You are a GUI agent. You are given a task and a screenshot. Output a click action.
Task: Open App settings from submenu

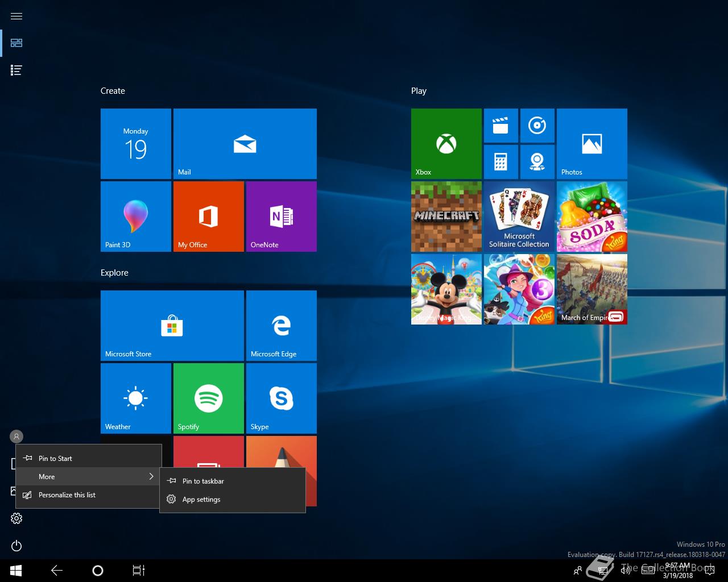click(x=233, y=499)
